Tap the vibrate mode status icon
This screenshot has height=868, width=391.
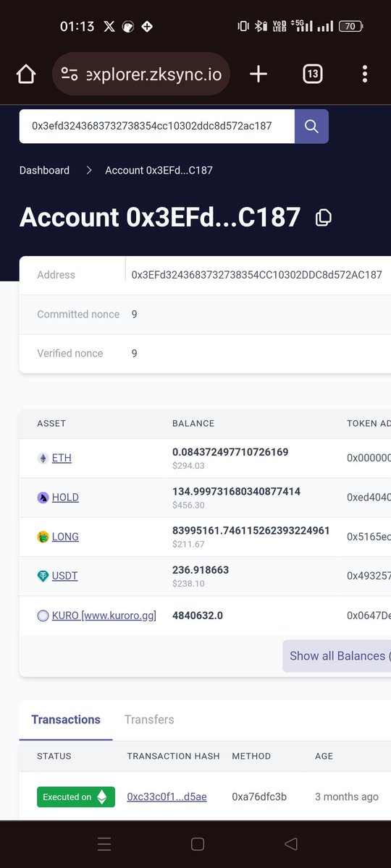[x=243, y=26]
